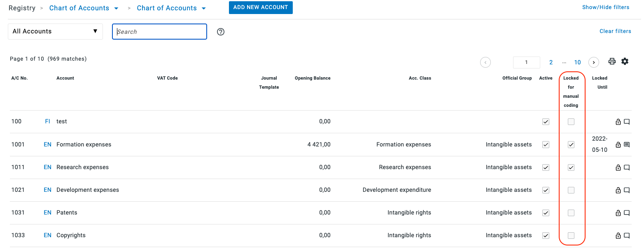Click ADD NEW ACCOUNT button

261,7
